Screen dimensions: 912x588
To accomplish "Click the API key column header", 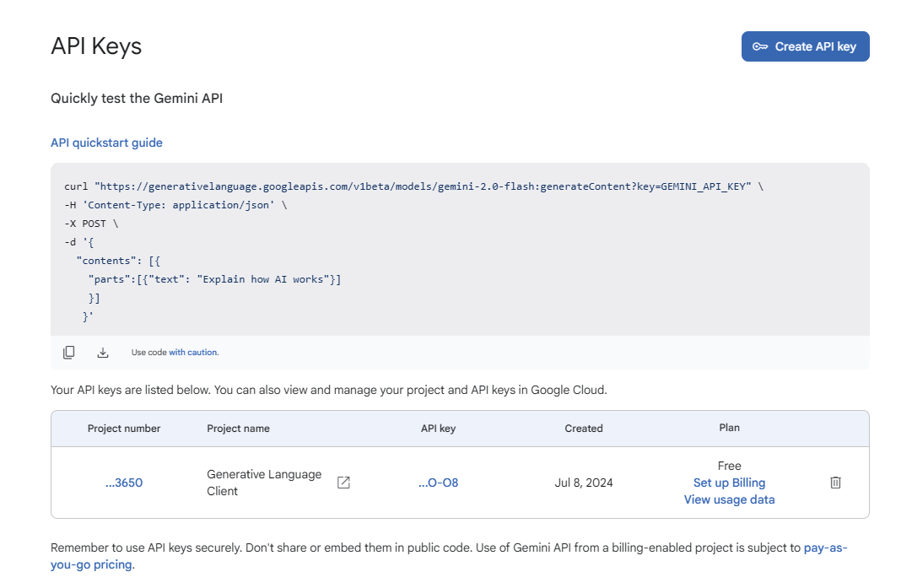I will [438, 429].
